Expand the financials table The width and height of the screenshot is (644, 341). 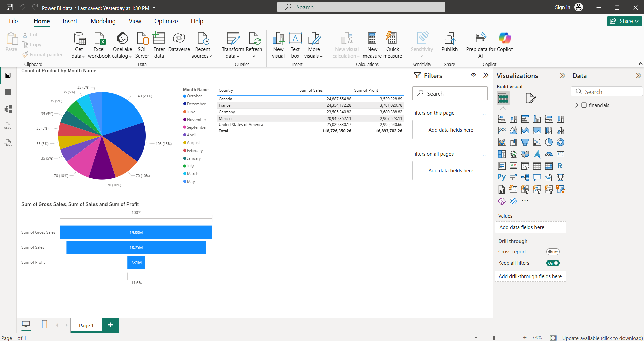(x=576, y=105)
